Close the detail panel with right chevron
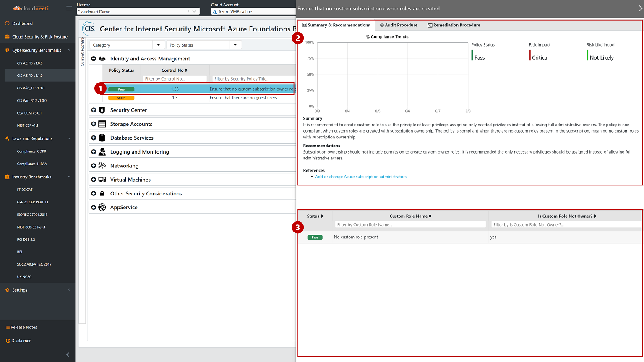This screenshot has width=644, height=362. (640, 8)
